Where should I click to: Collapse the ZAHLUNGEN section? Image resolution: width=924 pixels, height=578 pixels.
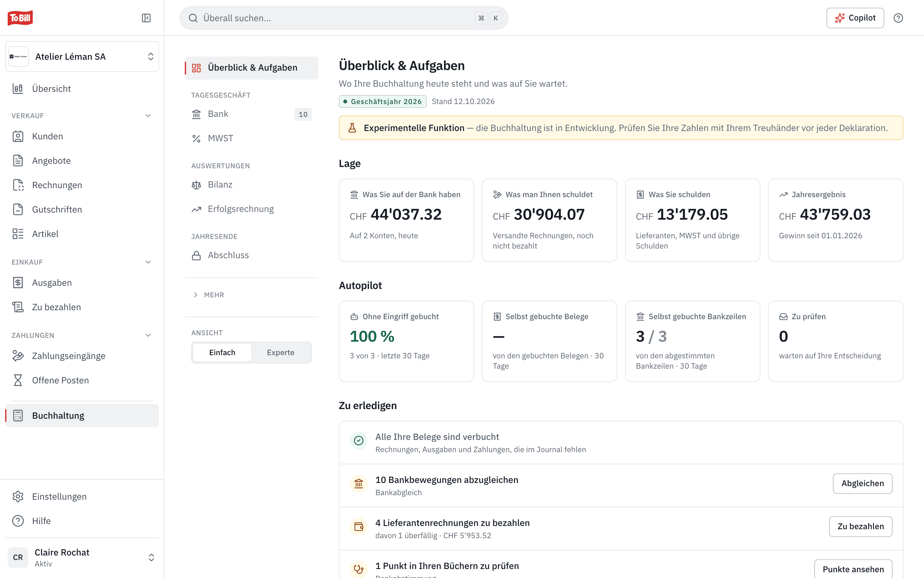[x=148, y=335]
